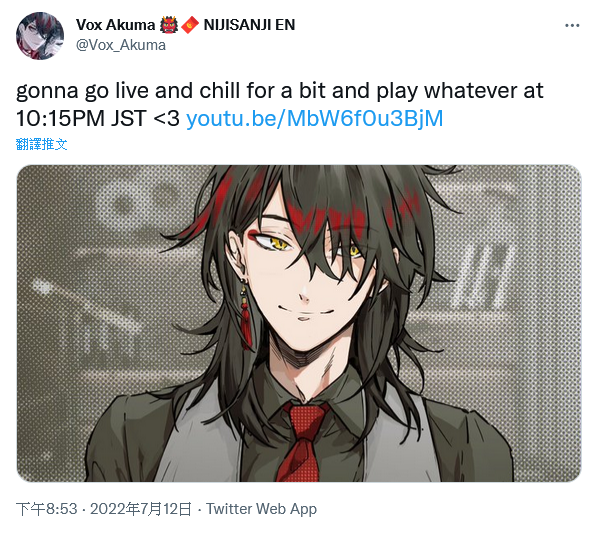Click the red envelope emoji beside the name
598x534 pixels.
[x=190, y=25]
